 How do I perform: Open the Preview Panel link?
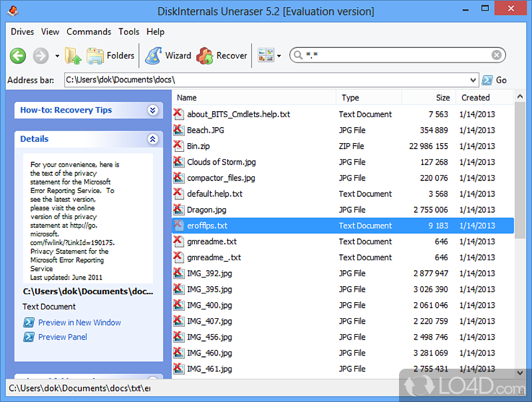pyautogui.click(x=63, y=337)
